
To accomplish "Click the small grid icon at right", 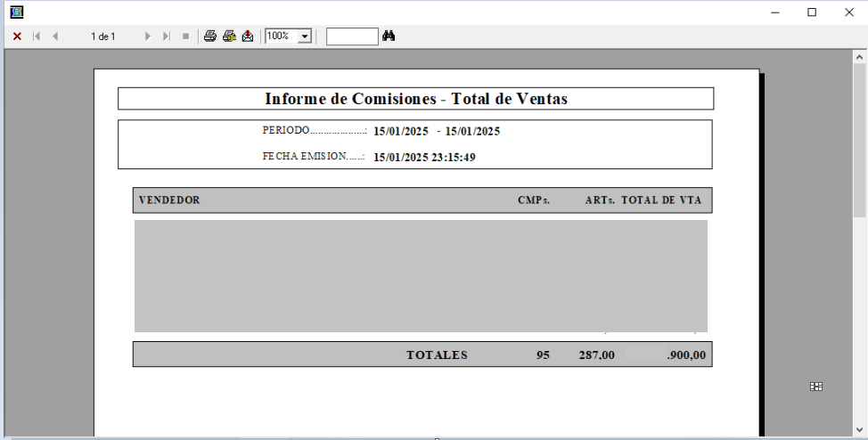I will (x=815, y=387).
